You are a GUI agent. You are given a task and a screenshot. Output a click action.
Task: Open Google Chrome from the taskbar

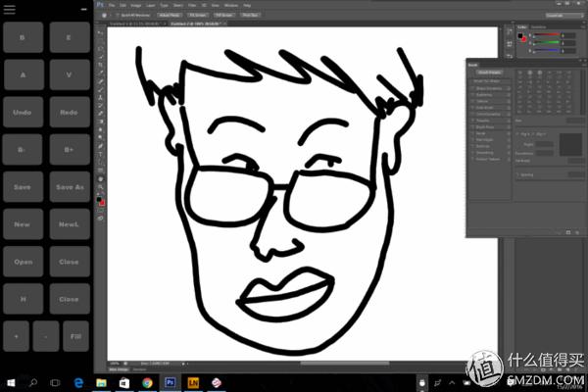tap(147, 382)
